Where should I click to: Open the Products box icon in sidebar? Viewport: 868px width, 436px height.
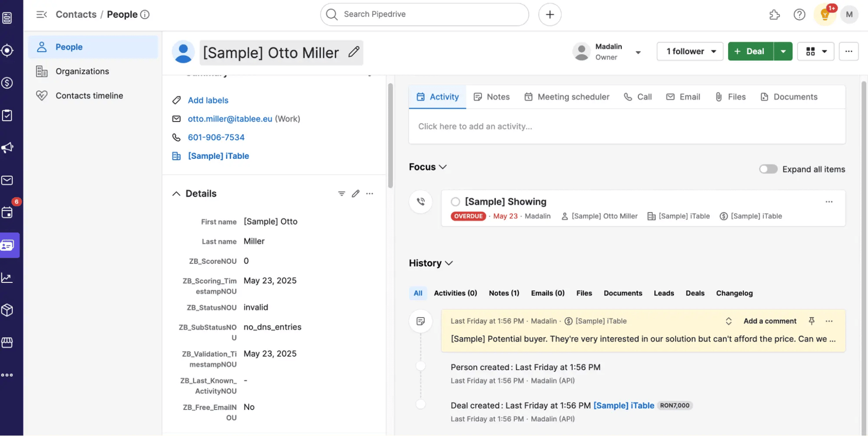coord(8,310)
